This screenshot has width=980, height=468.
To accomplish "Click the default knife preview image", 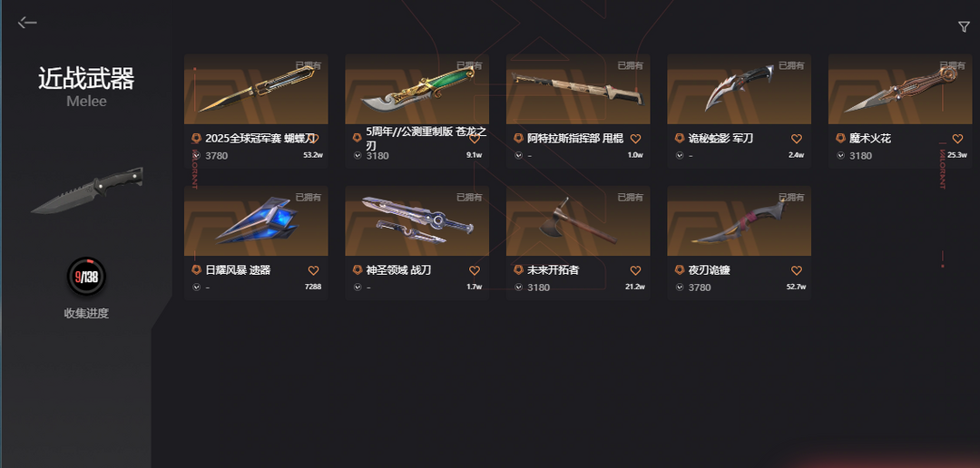I will pos(87,190).
